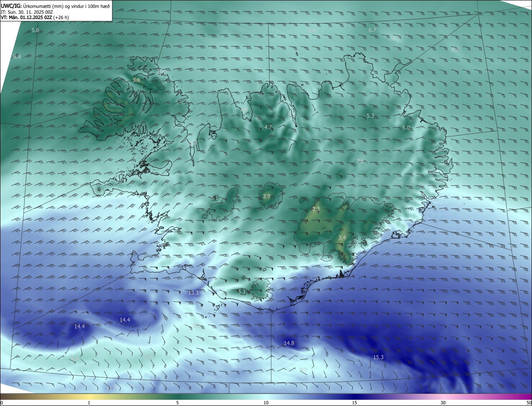Viewport: 532px width, 406px height.
Task: Click the colour scale tick label 0
Action: 2,403
